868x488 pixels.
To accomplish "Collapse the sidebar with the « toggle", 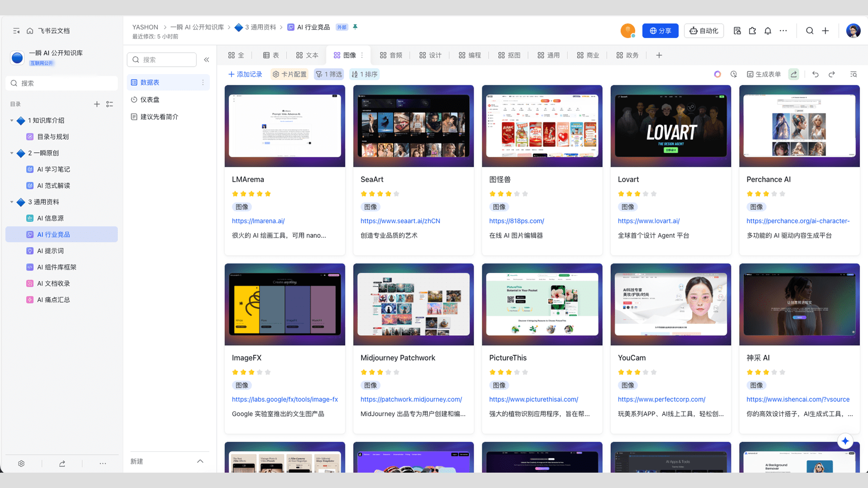I will (207, 59).
